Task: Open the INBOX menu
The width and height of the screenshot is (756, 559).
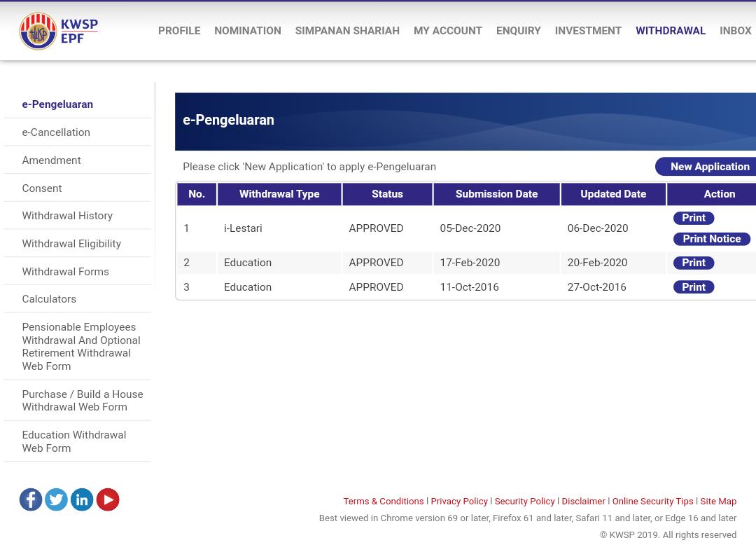Action: tap(735, 31)
